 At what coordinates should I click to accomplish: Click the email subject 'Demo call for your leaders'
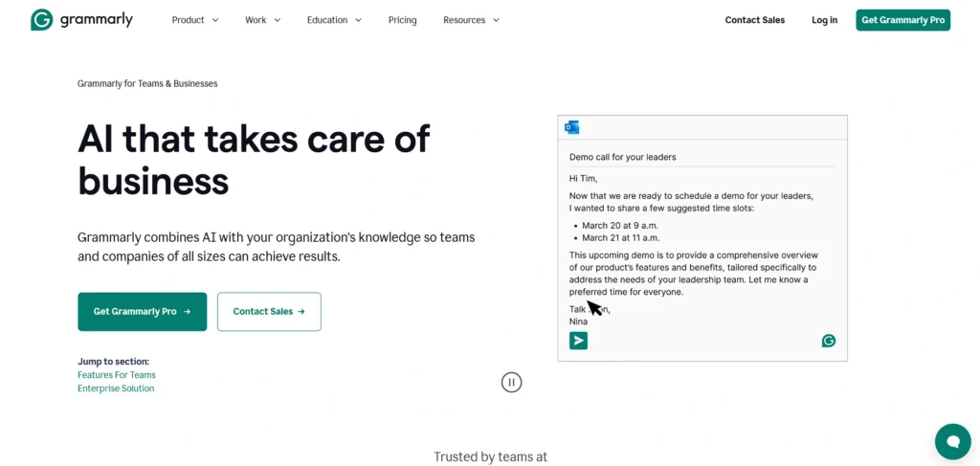point(622,157)
